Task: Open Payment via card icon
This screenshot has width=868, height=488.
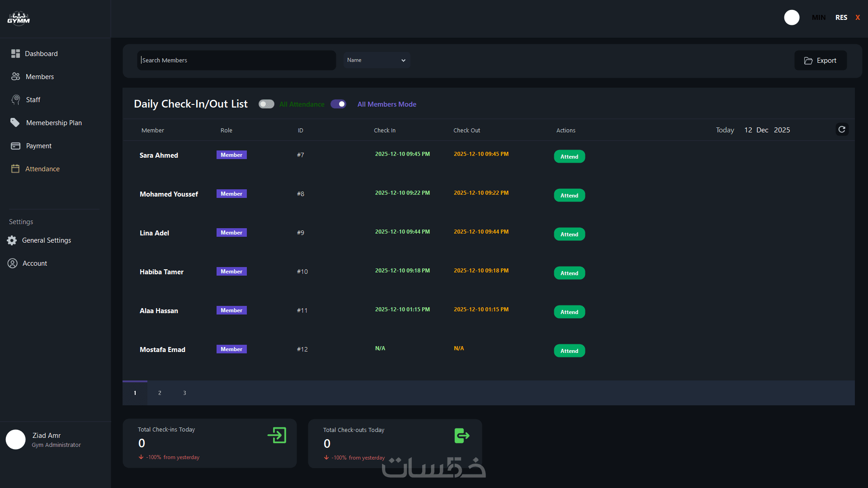Action: point(15,146)
